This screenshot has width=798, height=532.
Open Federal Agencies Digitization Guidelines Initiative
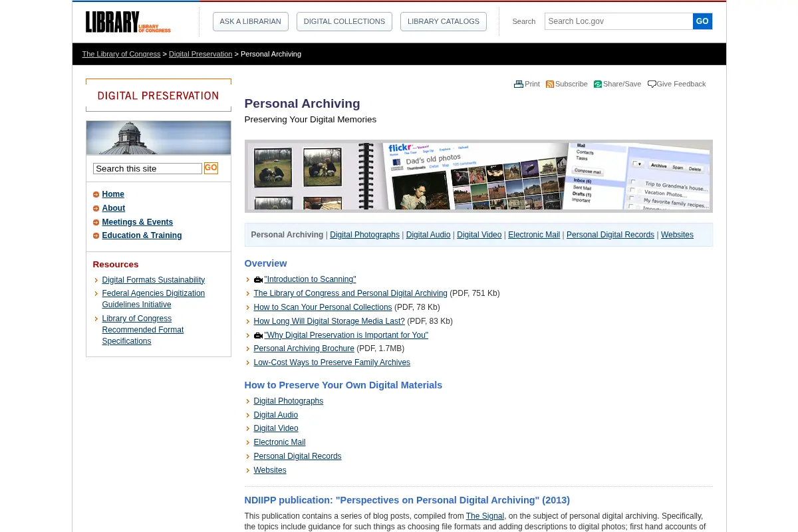[x=154, y=299]
